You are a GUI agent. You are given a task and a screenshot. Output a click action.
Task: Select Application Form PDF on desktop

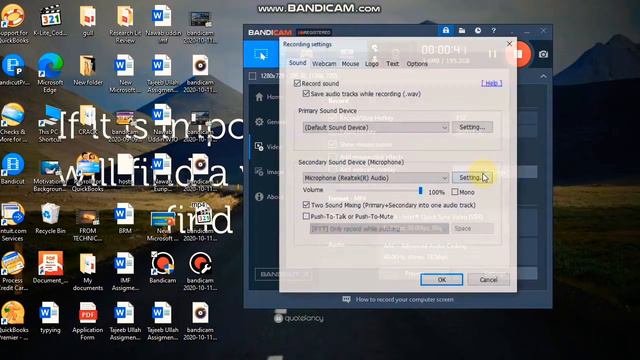pyautogui.click(x=88, y=321)
